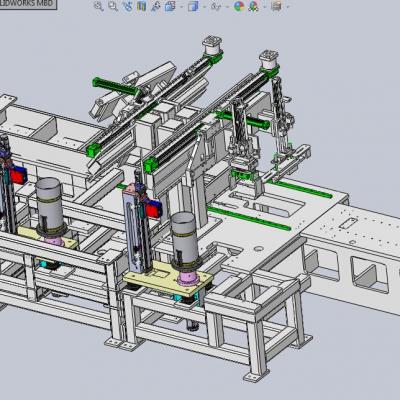This screenshot has width=400, height=400.
Task: Click the Apply Scene icon
Action: click(x=254, y=6)
